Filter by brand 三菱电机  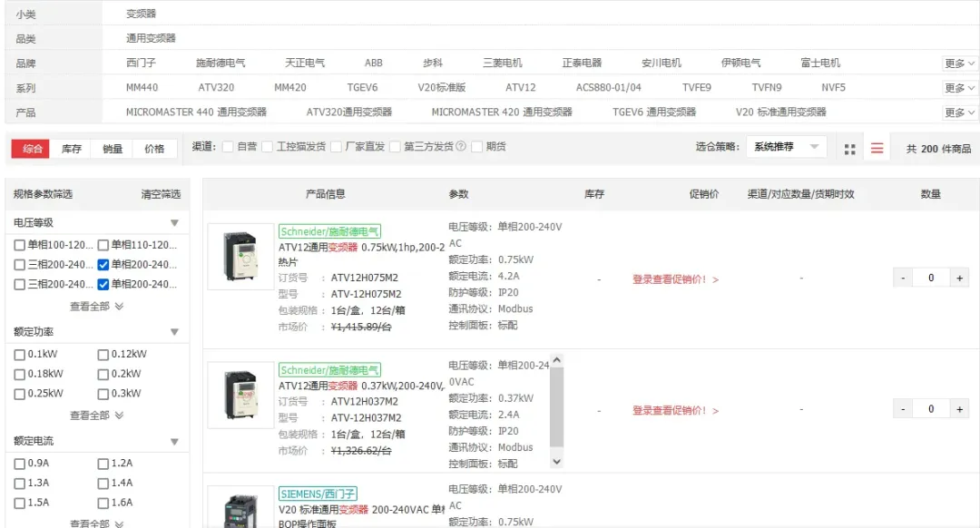point(503,64)
